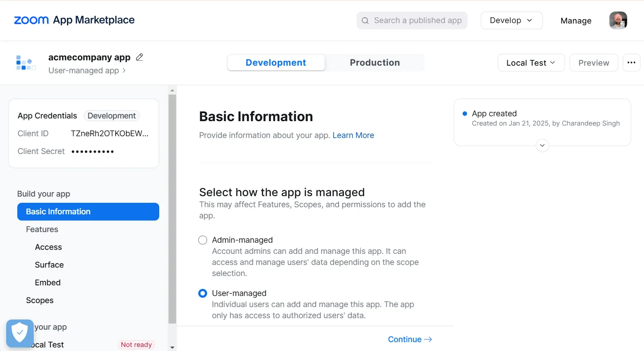The image size is (644, 351).
Task: Open Basic Information in the sidebar
Action: click(88, 212)
